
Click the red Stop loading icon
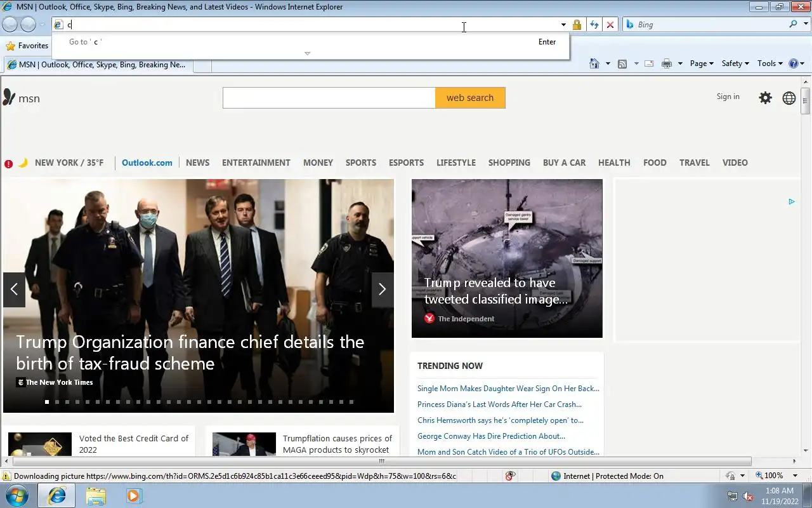610,25
